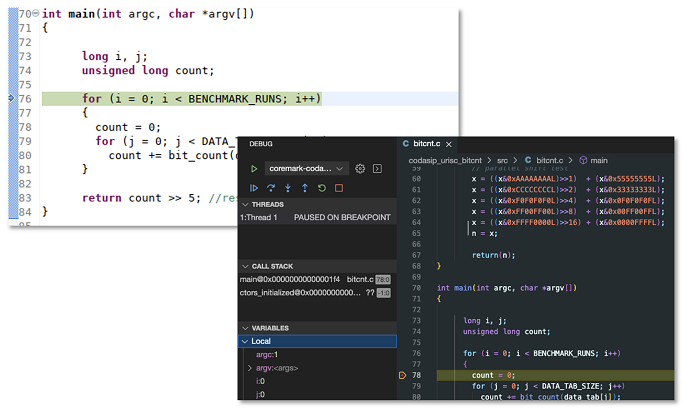Click 'return(n);' on line 67
Image resolution: width=684 pixels, height=409 pixels.
point(493,256)
